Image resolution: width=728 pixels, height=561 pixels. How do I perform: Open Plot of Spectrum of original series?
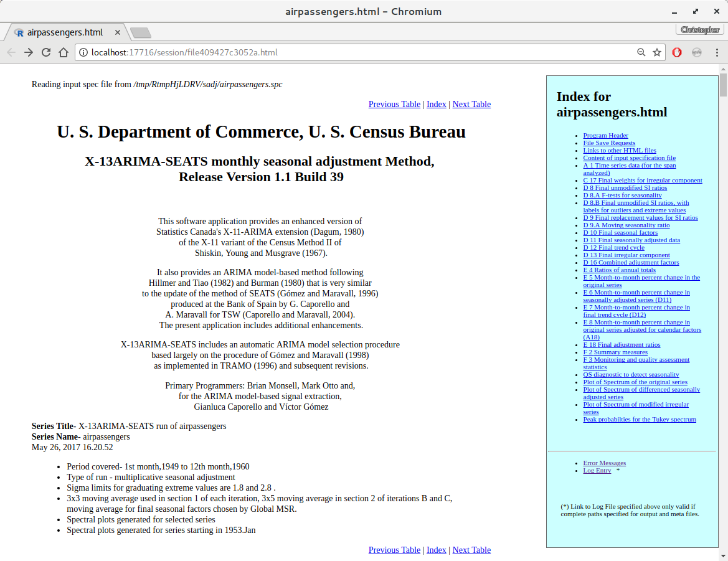pyautogui.click(x=635, y=382)
